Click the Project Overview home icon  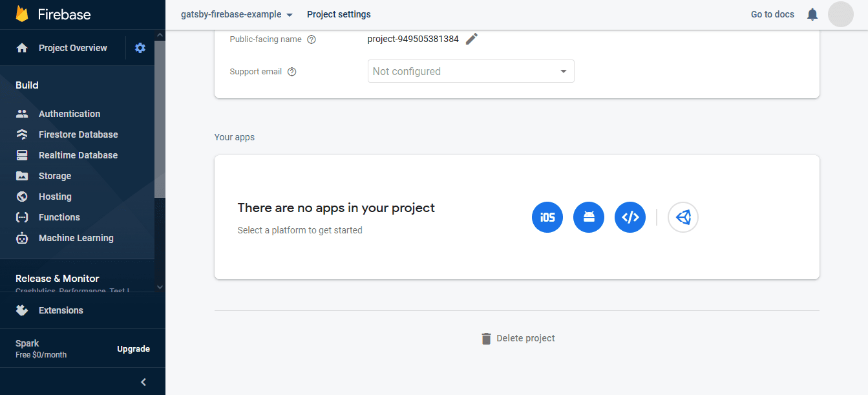pos(22,48)
